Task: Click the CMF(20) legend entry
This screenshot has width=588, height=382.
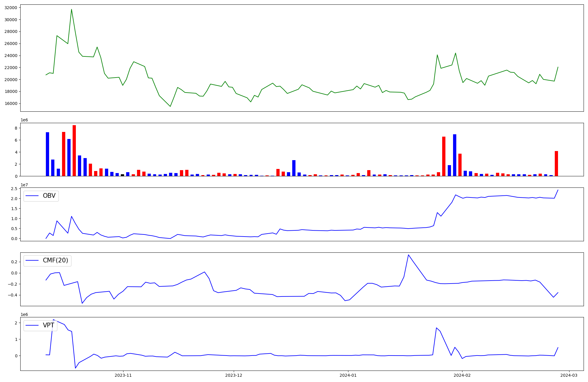Action: pyautogui.click(x=55, y=261)
